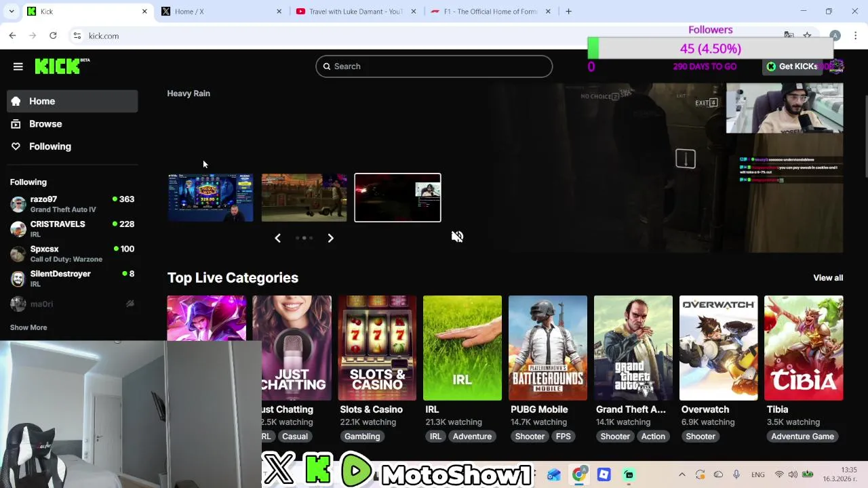Viewport: 868px width, 488px height.
Task: Switch to the F1 Official Home tab
Action: (490, 12)
